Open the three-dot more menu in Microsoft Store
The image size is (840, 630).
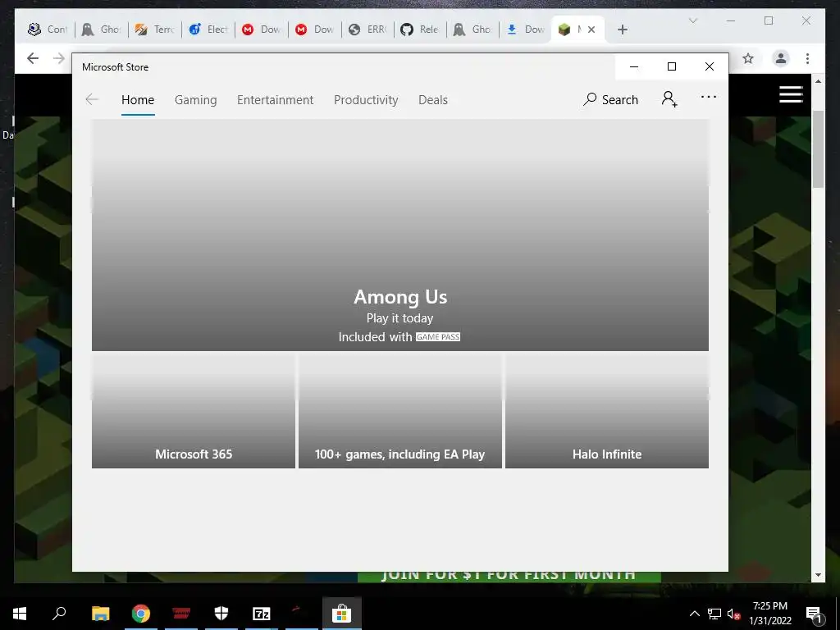click(708, 97)
